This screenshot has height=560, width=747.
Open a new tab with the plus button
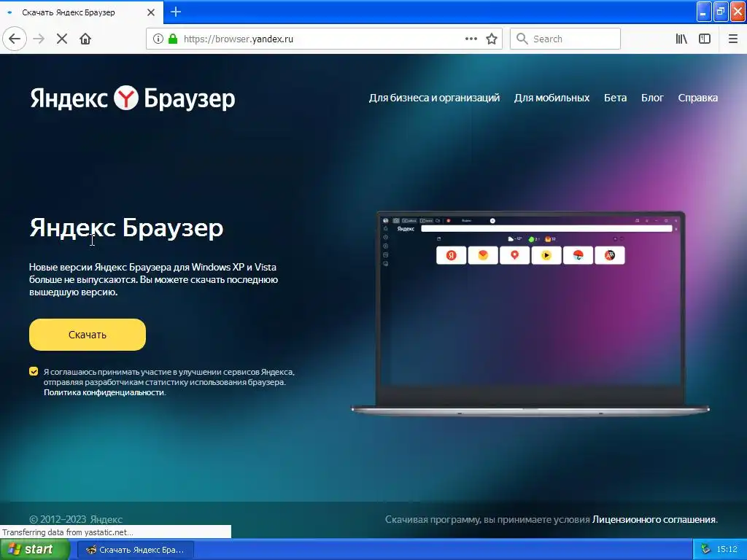coord(176,12)
